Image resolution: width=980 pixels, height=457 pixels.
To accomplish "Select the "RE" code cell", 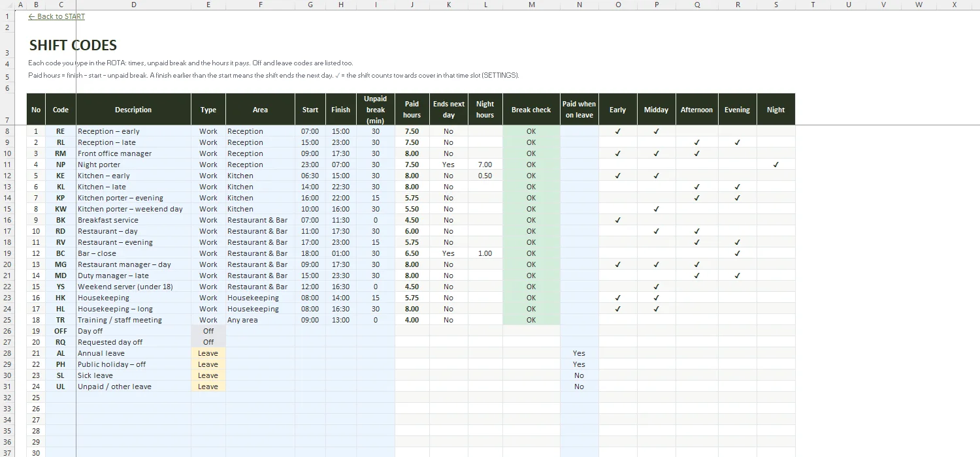I will click(x=61, y=131).
